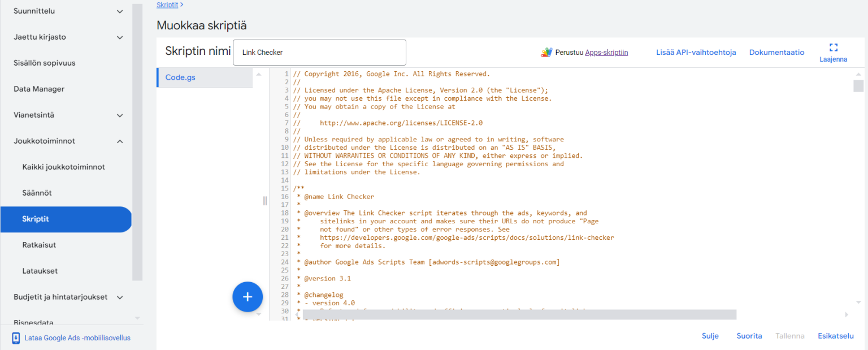Click the file list scroll up arrow
The height and width of the screenshot is (350, 868).
tap(258, 74)
